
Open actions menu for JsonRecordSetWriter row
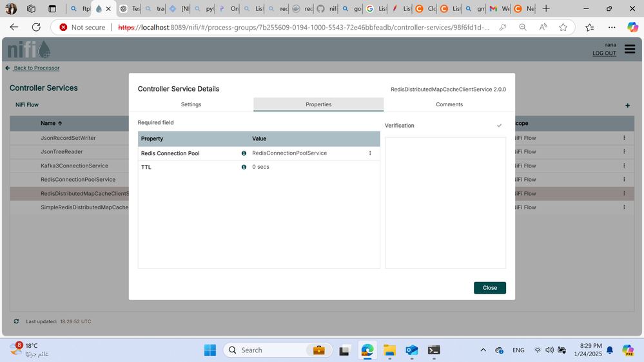[x=624, y=138]
